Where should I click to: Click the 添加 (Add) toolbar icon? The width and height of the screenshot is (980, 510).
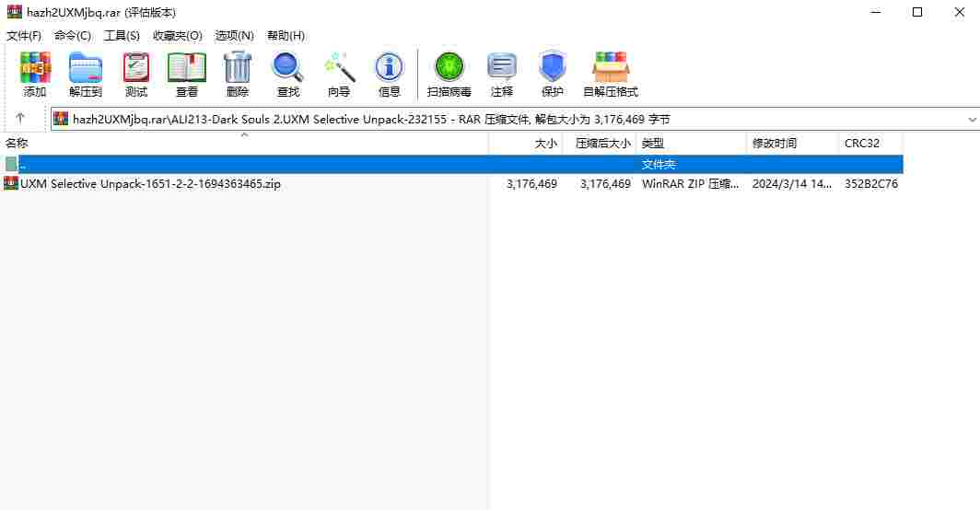[x=35, y=75]
